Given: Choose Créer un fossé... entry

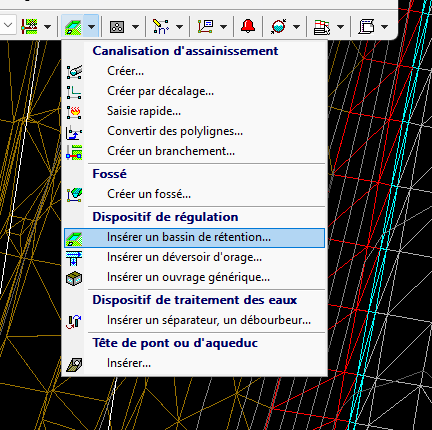Looking at the screenshot, I should pyautogui.click(x=194, y=194).
